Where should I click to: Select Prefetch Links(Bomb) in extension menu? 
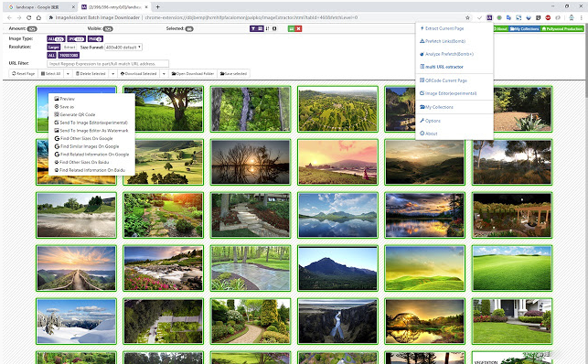coord(443,41)
